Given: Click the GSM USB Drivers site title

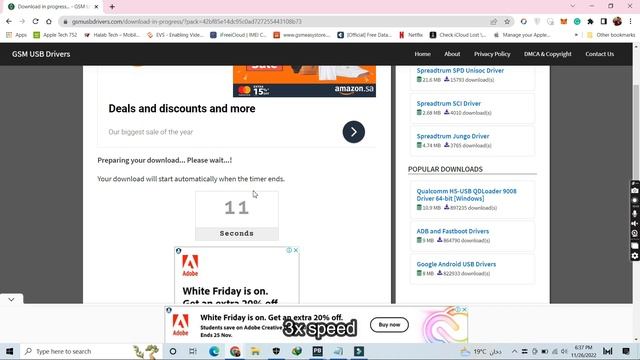Looking at the screenshot, I should pos(41,54).
